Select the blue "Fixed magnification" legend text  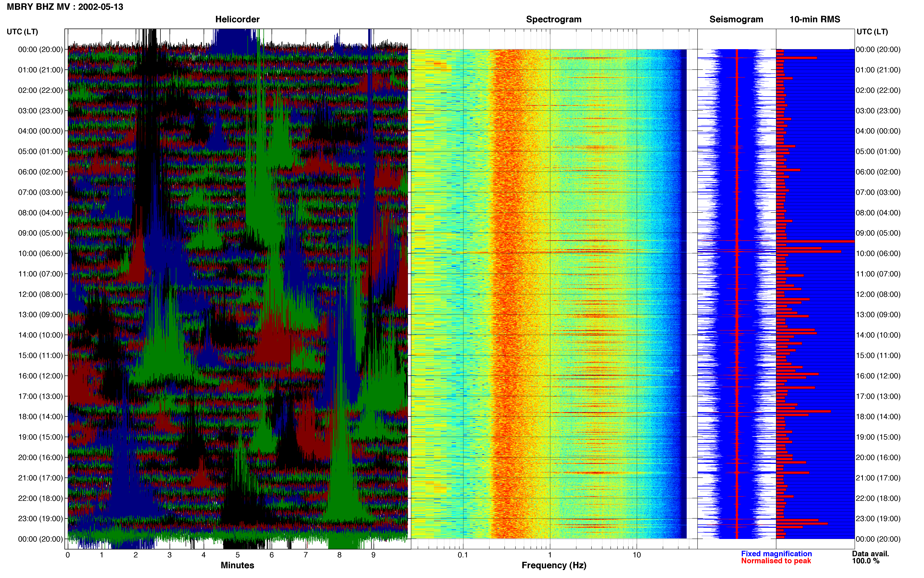(776, 554)
